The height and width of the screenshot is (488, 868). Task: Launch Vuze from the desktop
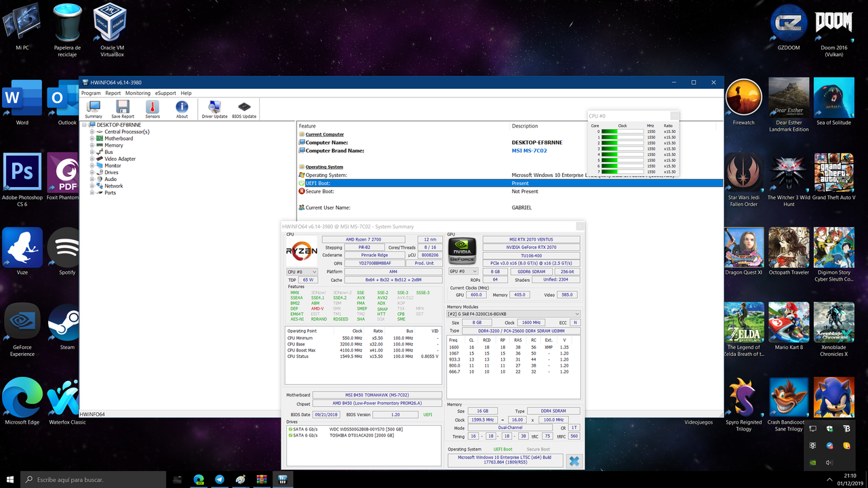(x=22, y=251)
